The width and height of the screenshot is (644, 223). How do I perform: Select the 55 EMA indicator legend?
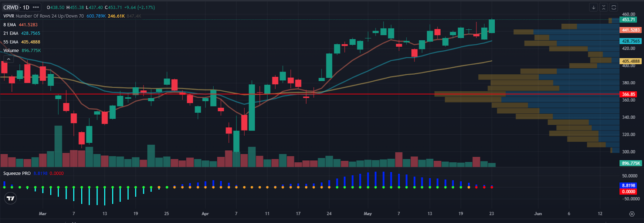coord(11,42)
